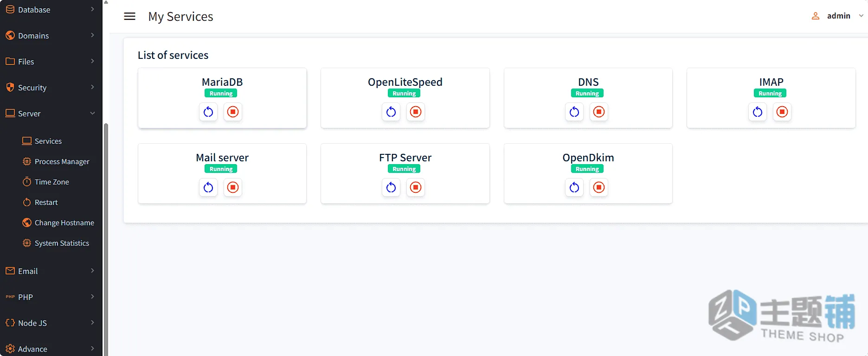Click the FTP Server Running badge
The height and width of the screenshot is (356, 868).
coord(404,169)
